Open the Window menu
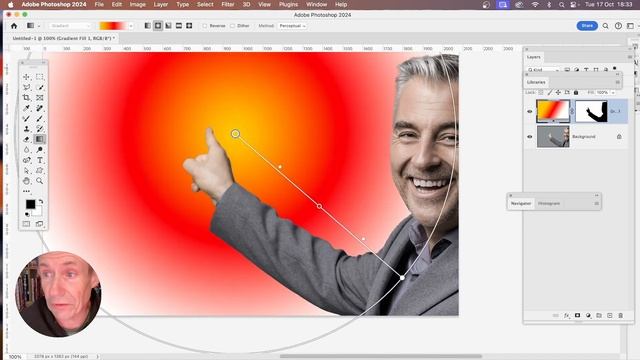Screen dimensions: 640x360 (x=316, y=4)
